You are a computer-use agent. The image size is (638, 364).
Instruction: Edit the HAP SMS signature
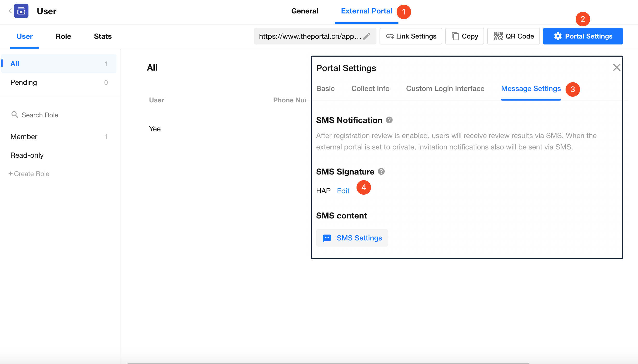[343, 191]
